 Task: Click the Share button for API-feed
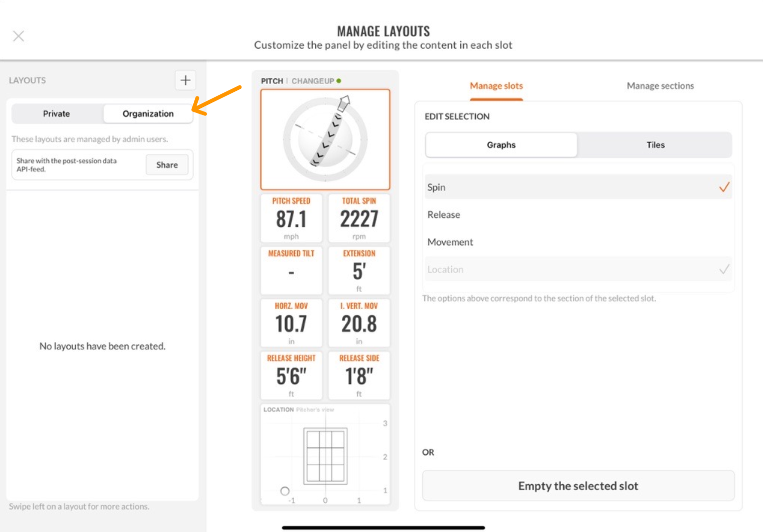(x=167, y=165)
